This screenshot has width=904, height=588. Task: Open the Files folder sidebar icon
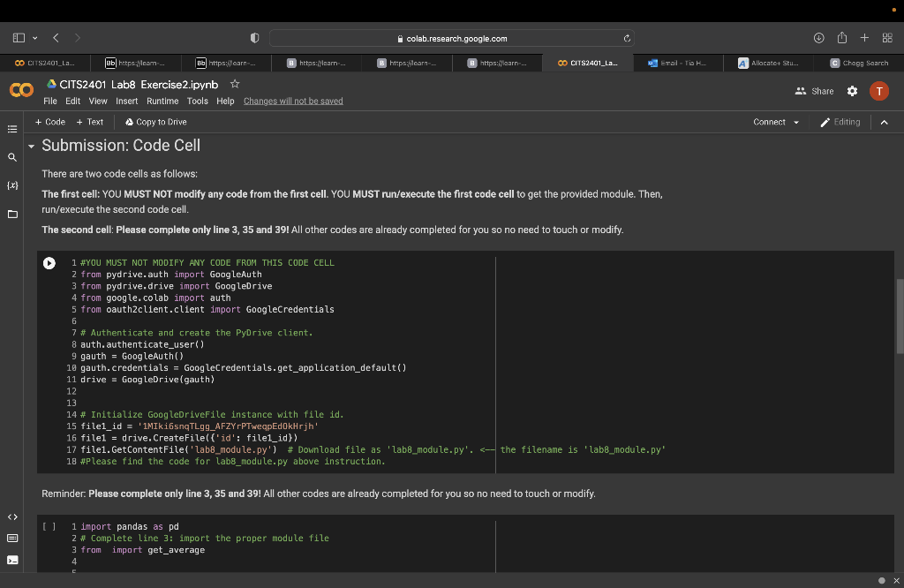[12, 215]
